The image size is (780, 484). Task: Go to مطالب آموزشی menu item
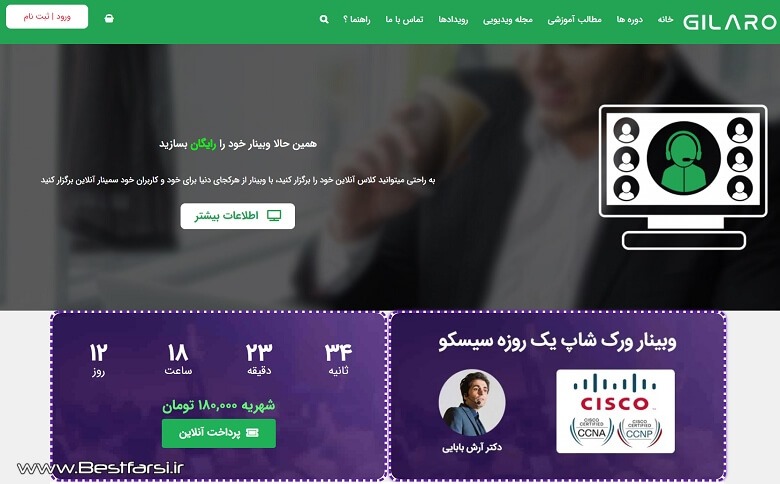575,19
